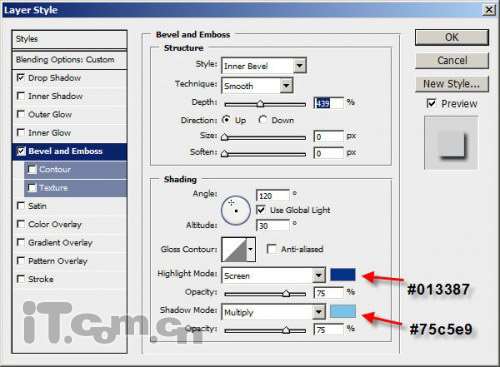Screen dimensions: 500x367
Task: Select the Down direction radio button
Action: point(263,120)
